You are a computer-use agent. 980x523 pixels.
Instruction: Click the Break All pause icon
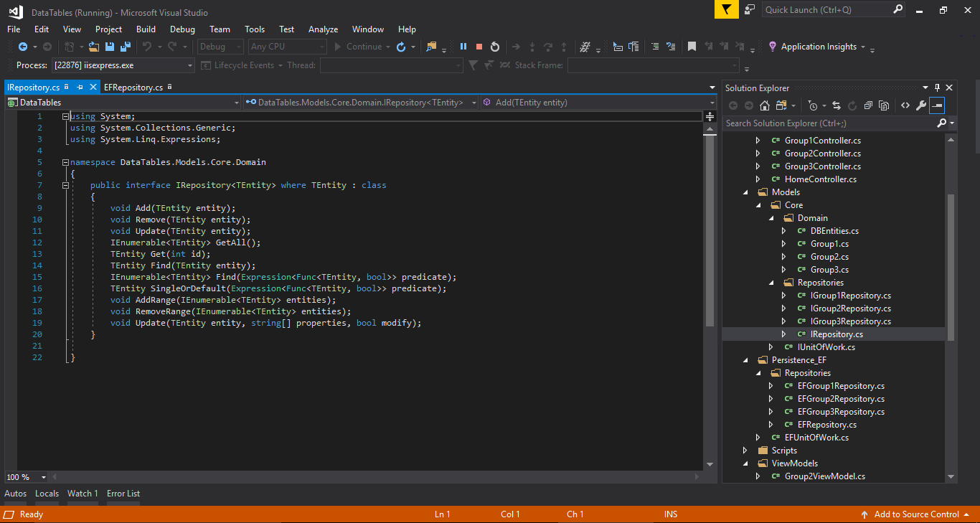point(463,46)
